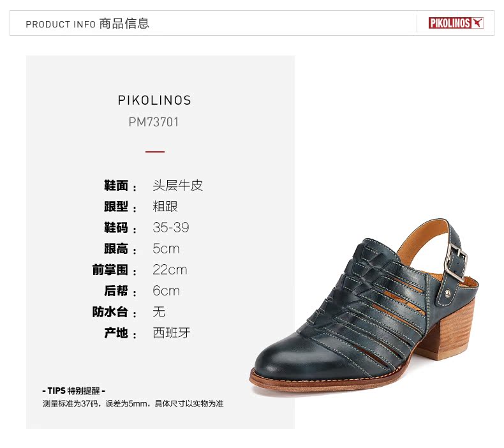This screenshot has width=504, height=448.
Task: Click the PIKOLINOS red logo badge
Action: point(456,23)
